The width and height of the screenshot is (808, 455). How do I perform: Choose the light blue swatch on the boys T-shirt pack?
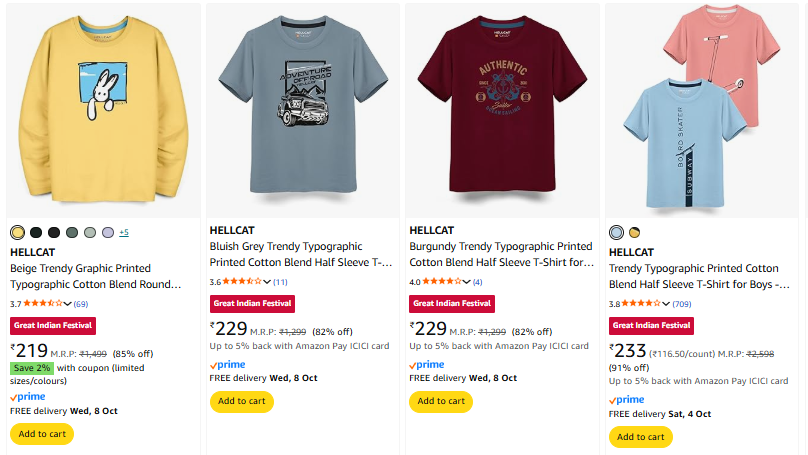[x=617, y=233]
